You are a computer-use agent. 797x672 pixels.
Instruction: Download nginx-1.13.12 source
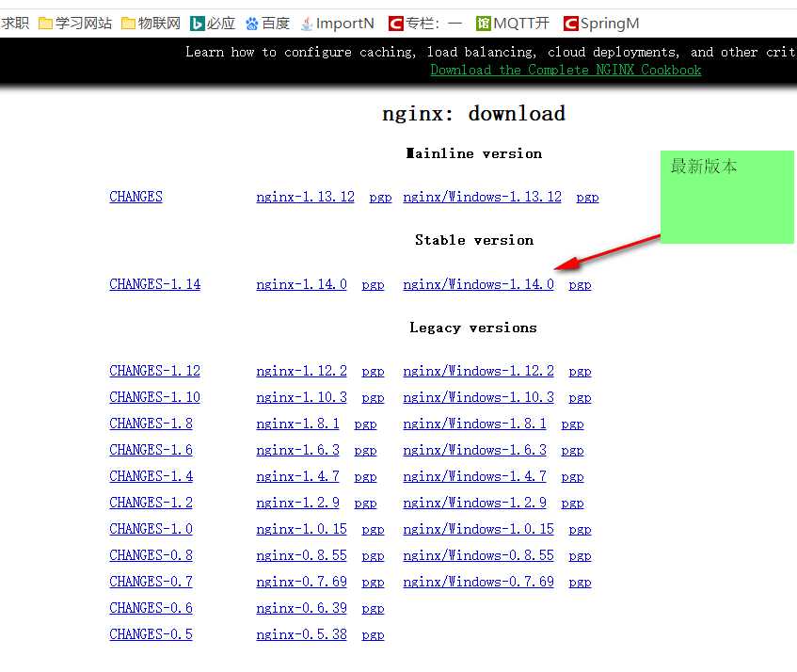(305, 197)
